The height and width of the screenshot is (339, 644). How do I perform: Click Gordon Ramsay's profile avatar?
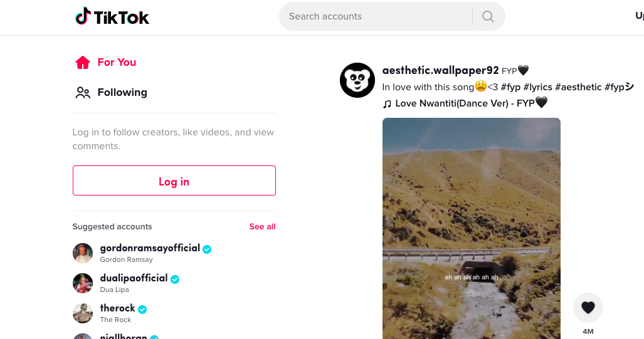click(83, 253)
